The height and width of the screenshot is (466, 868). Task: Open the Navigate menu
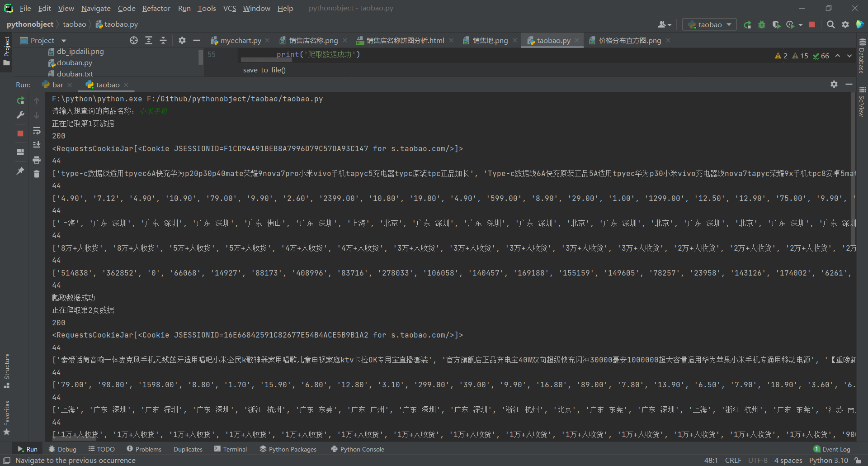point(96,8)
